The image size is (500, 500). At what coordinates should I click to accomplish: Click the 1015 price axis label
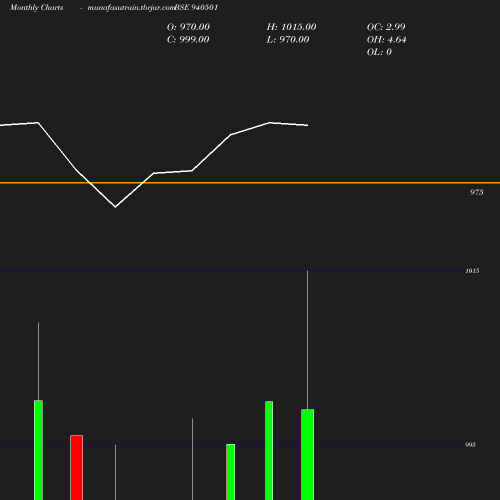[x=472, y=271]
